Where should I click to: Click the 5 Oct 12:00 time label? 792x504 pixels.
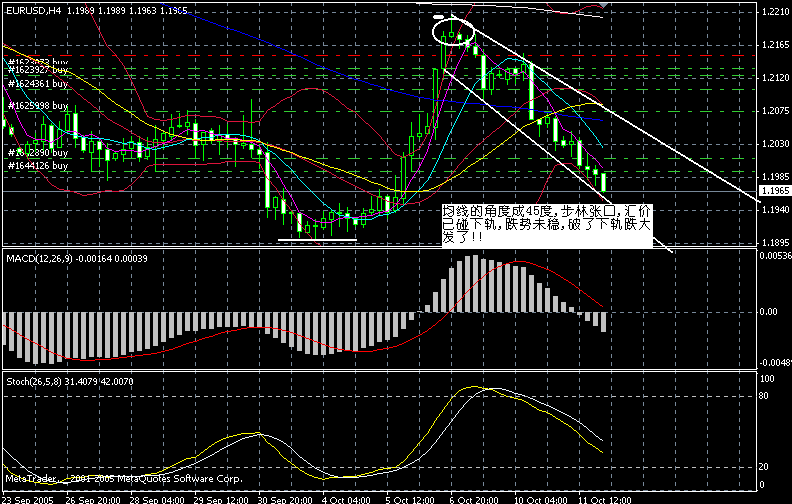point(411,500)
